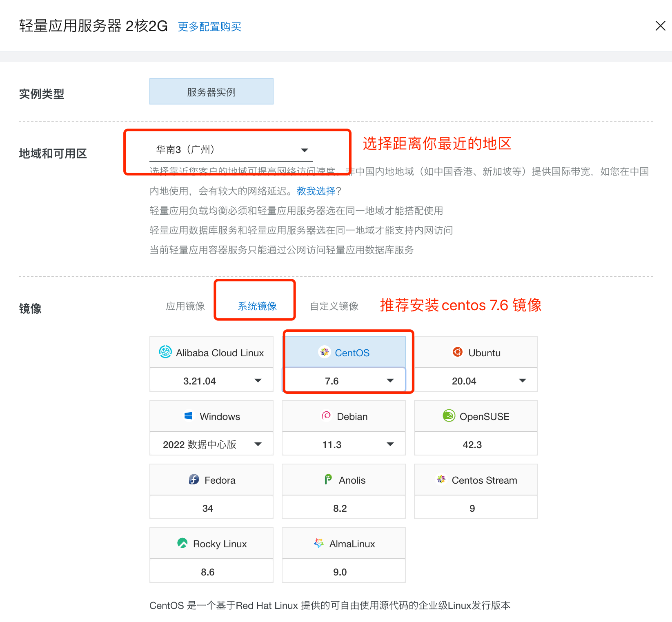The image size is (672, 622).
Task: Pick the Centos Stream image card
Action: (x=476, y=480)
